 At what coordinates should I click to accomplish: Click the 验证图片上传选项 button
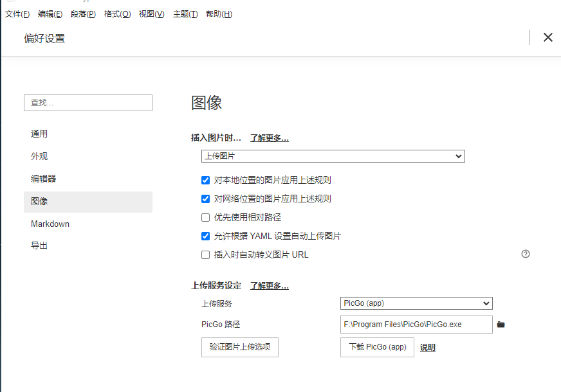click(x=239, y=347)
